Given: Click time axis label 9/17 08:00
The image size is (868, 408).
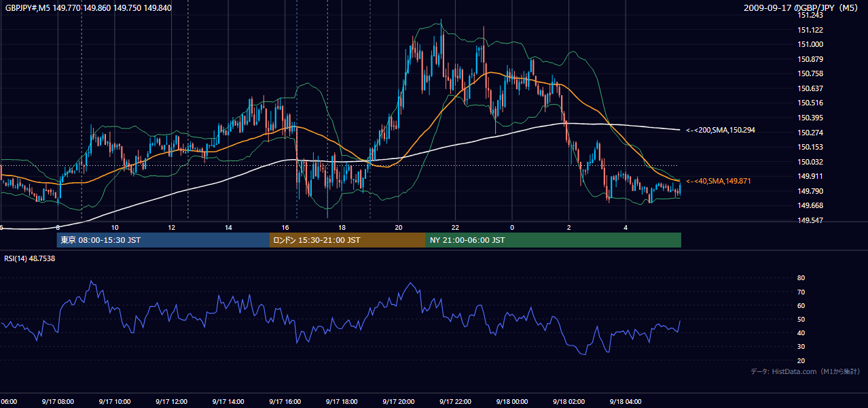Looking at the screenshot, I should [x=58, y=401].
